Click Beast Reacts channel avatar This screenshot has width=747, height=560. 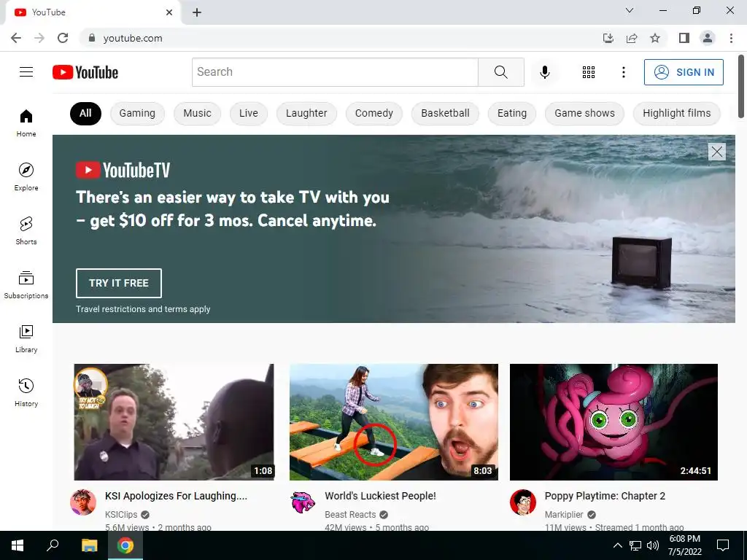coord(303,502)
